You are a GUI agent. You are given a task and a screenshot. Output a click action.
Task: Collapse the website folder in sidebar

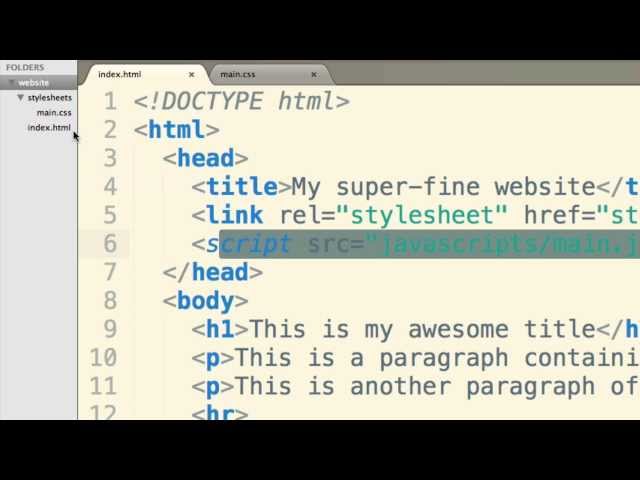click(x=12, y=83)
